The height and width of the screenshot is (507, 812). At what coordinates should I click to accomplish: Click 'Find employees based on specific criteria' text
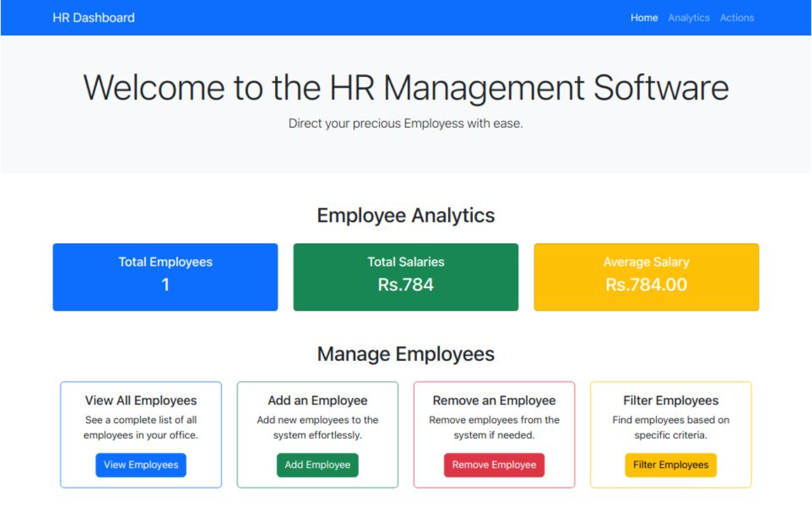pos(670,427)
